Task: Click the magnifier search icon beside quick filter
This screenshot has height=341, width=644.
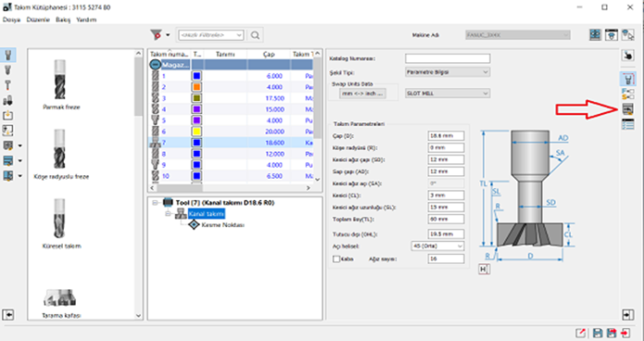Action: pos(255,35)
